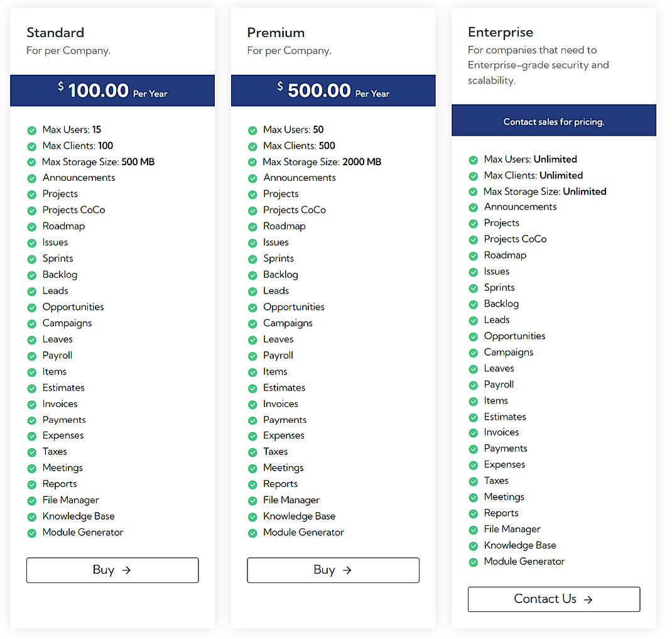
Task: Select the Contact sales for pricing banner
Action: coord(553,120)
